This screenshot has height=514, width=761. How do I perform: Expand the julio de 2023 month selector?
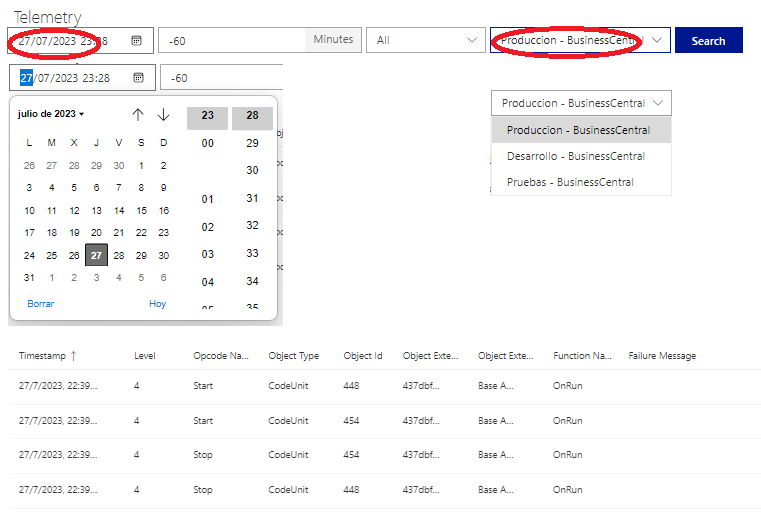coord(51,114)
